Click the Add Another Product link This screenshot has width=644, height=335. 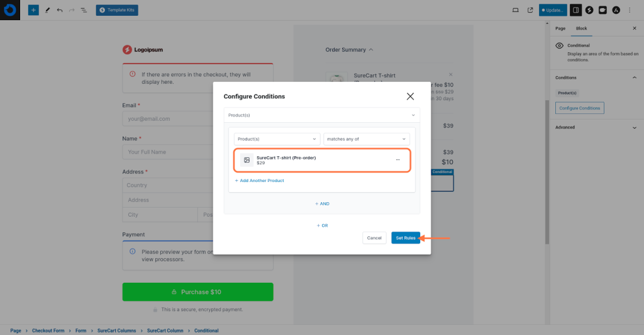click(259, 181)
